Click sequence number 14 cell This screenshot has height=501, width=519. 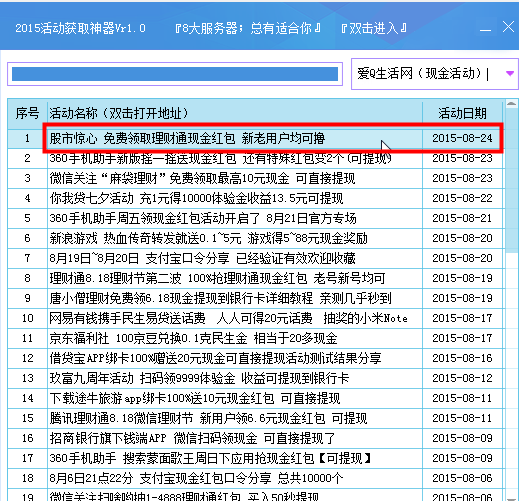pos(28,398)
